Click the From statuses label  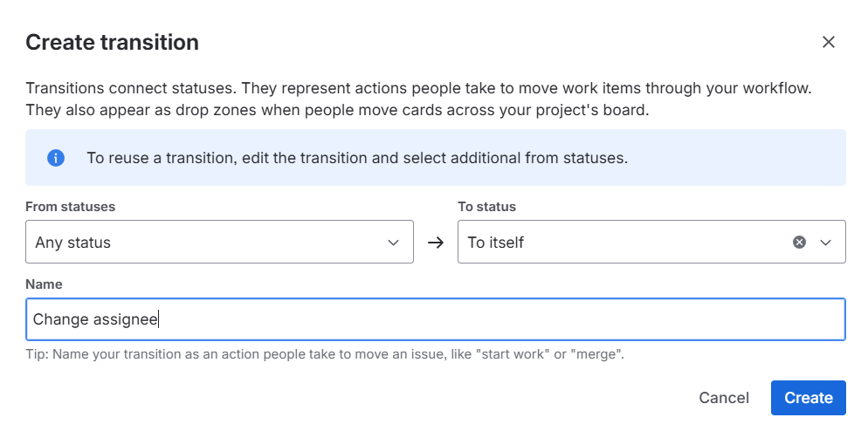[71, 207]
